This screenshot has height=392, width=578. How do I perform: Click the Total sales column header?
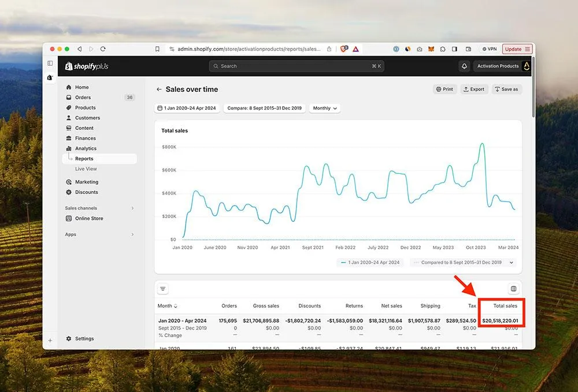(x=505, y=306)
